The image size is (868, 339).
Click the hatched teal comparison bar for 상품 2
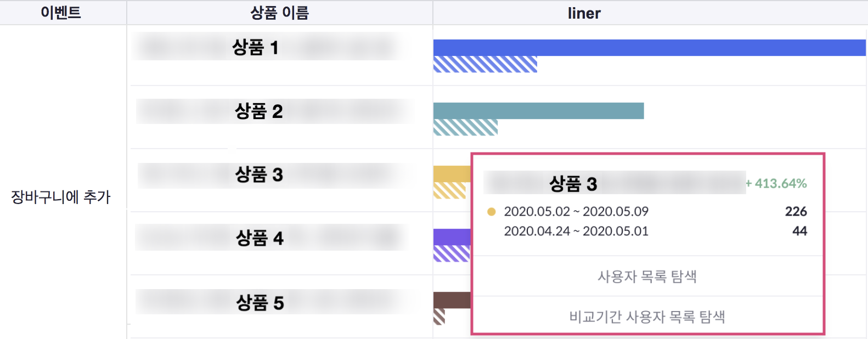465,127
